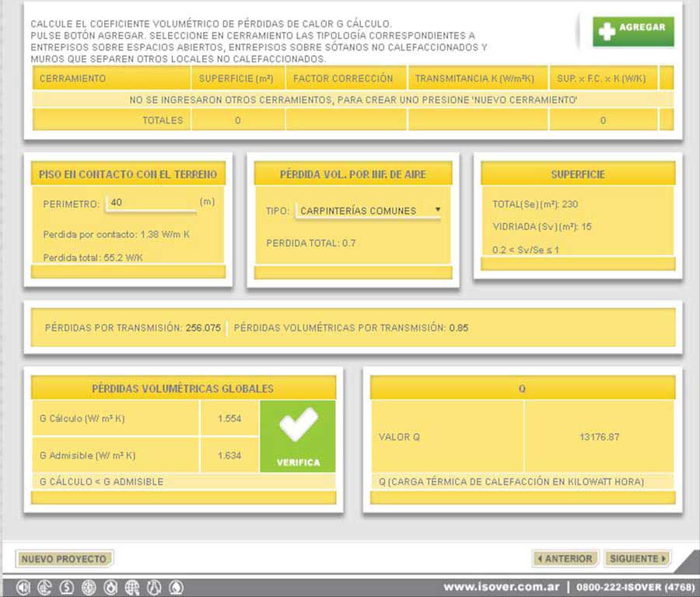Click the speaker sound icon in footer
This screenshot has width=700, height=597.
23,588
